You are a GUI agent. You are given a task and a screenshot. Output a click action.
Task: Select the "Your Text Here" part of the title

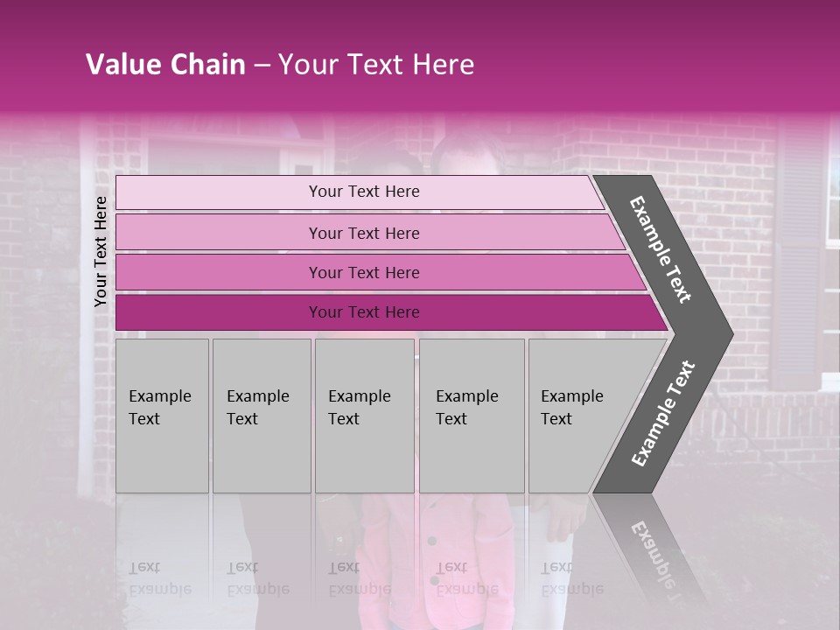[x=375, y=65]
